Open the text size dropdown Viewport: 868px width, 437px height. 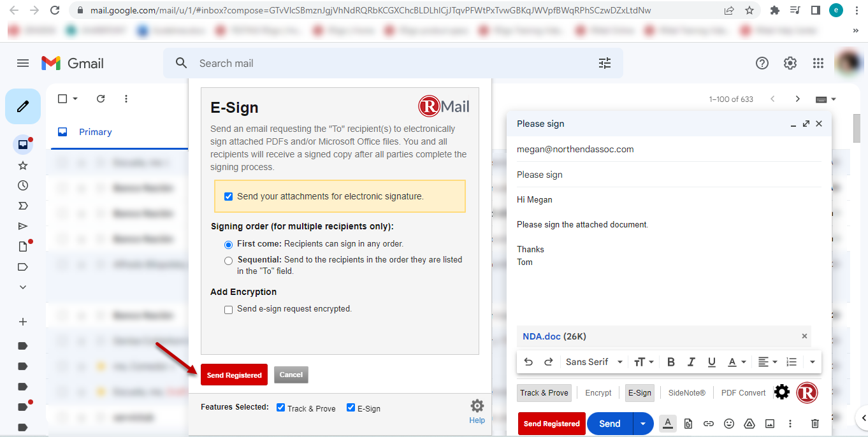643,361
